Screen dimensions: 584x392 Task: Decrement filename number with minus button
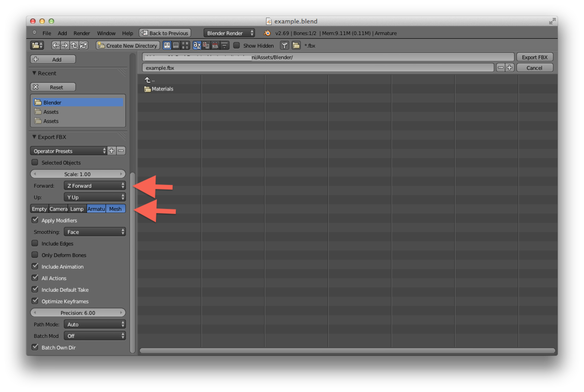click(x=501, y=68)
